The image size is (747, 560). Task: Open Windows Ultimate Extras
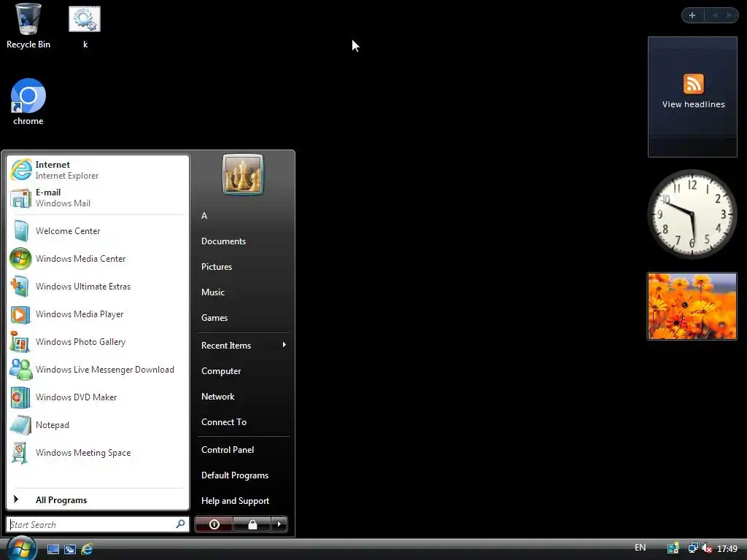tap(98, 286)
